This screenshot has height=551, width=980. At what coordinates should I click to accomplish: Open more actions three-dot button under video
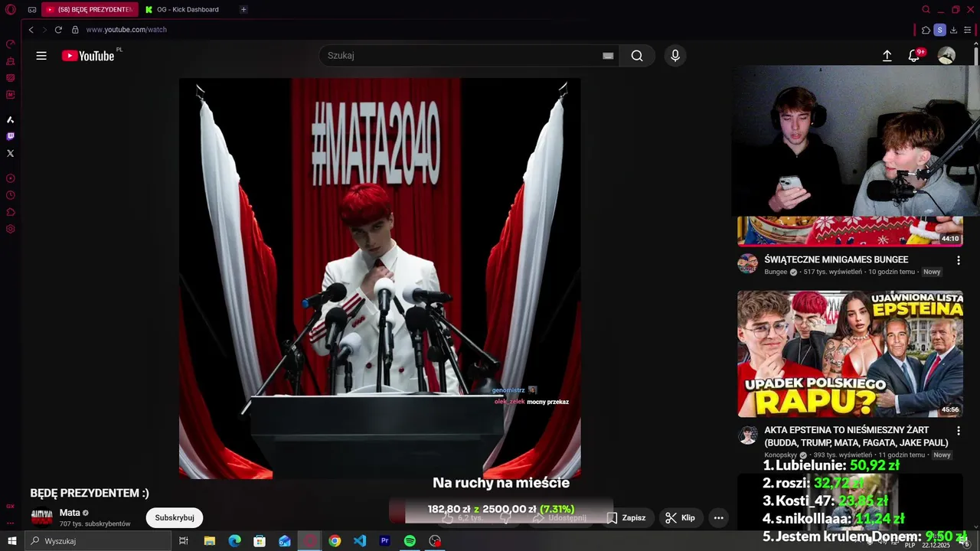click(718, 518)
